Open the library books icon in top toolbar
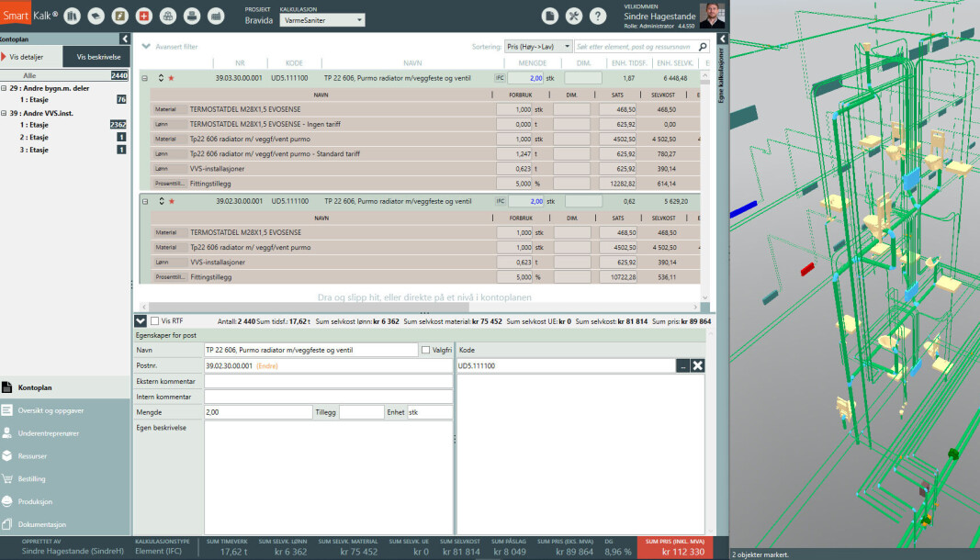980x560 pixels. click(x=72, y=16)
